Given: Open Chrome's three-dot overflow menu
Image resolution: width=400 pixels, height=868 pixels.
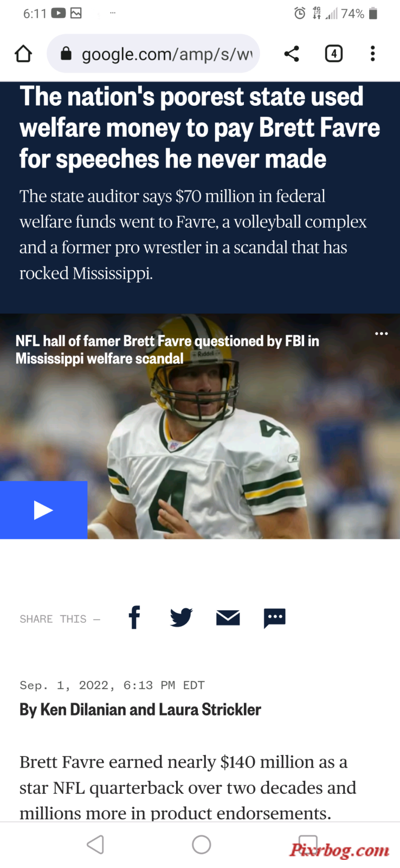Looking at the screenshot, I should pos(372,54).
